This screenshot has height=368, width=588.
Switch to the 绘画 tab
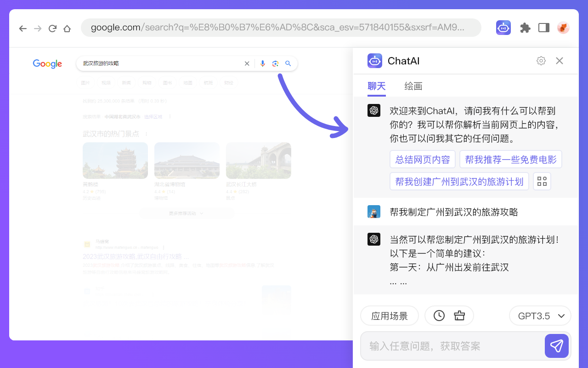(413, 86)
